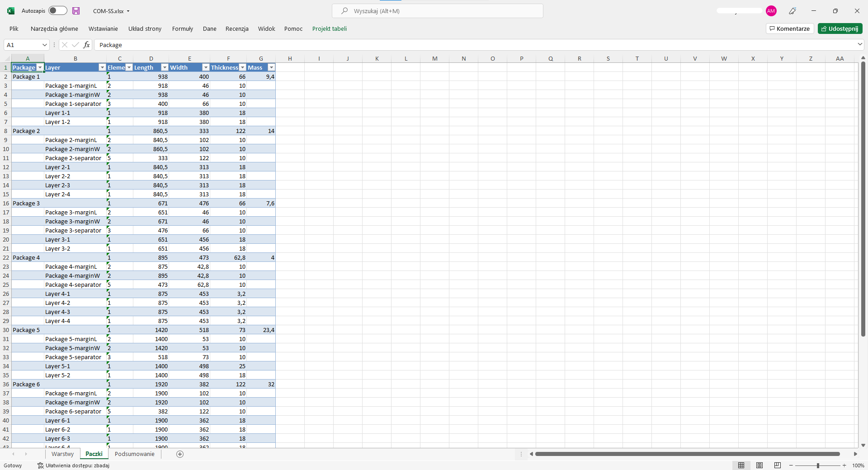
Task: Open the Thickness column filter dropdown
Action: click(x=242, y=67)
